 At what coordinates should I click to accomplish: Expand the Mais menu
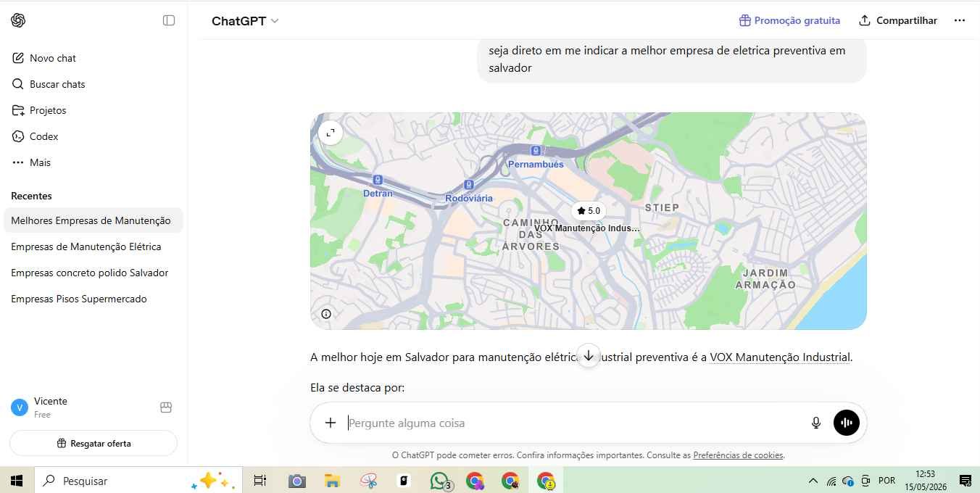pos(94,162)
